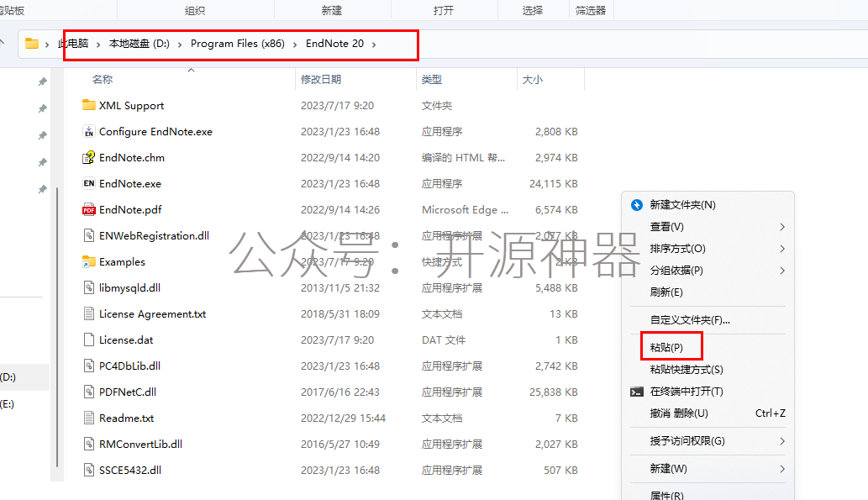Select 刷新(E) in the context menu
This screenshot has height=500, width=868.
tap(666, 292)
